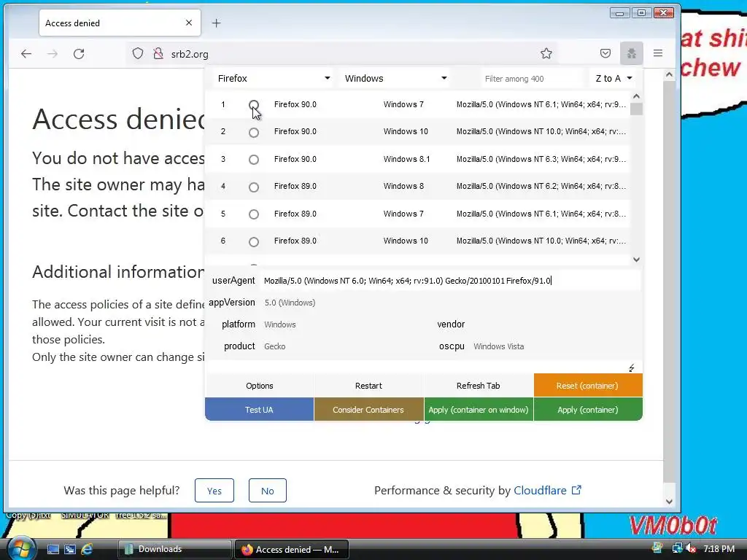Click Refresh Tab button

pyautogui.click(x=479, y=386)
